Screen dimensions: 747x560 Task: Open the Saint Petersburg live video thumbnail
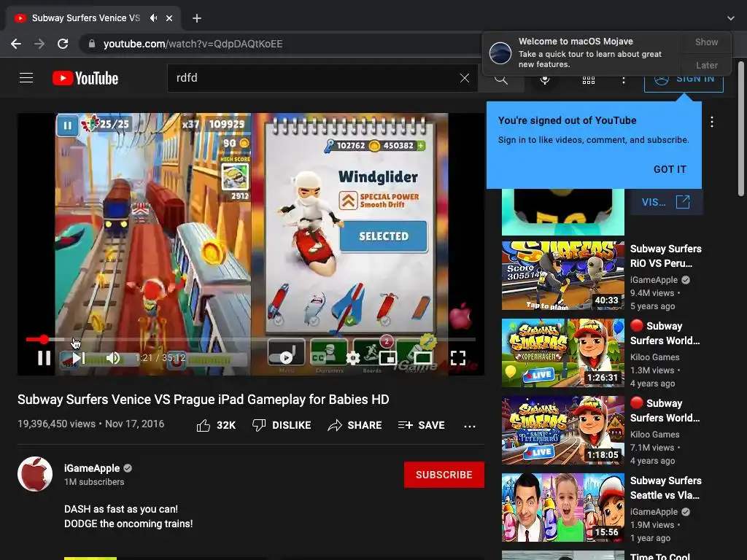tap(562, 430)
